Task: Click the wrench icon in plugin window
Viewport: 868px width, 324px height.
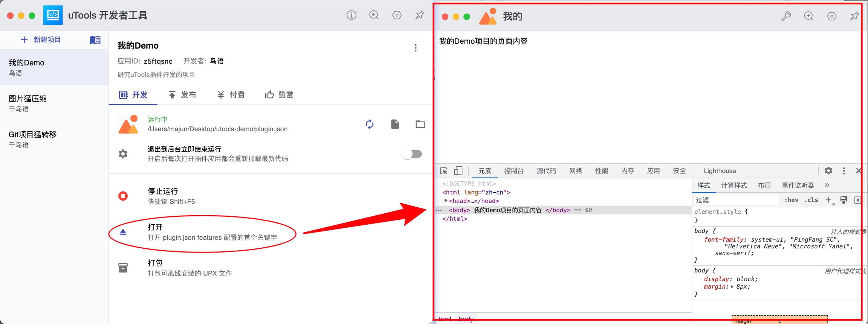Action: [x=786, y=16]
